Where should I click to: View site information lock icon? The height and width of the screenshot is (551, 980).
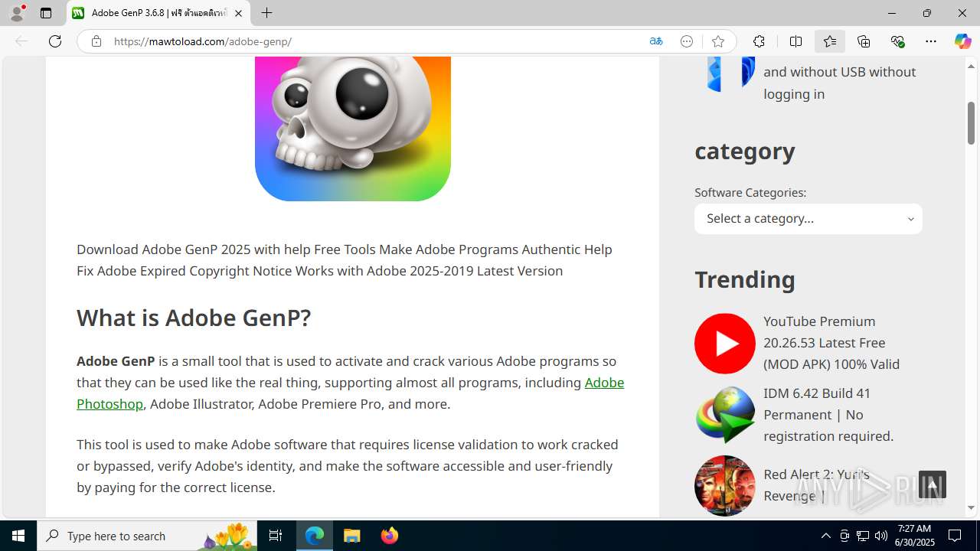[x=96, y=41]
